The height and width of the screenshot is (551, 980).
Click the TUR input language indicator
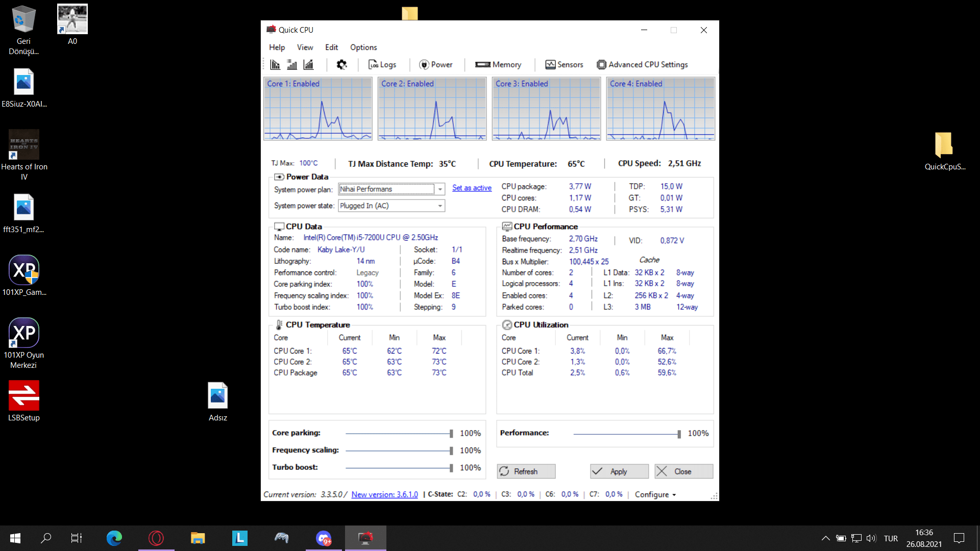(x=891, y=538)
